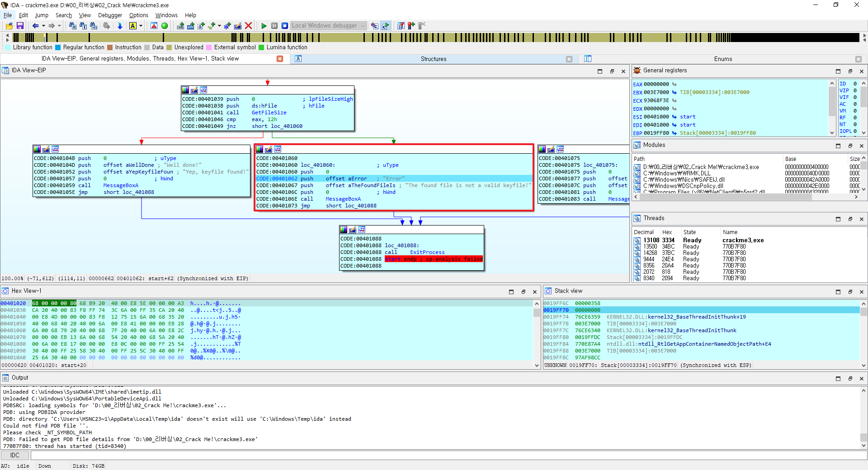Open the binary search binoculars icon

pyautogui.click(x=94, y=26)
